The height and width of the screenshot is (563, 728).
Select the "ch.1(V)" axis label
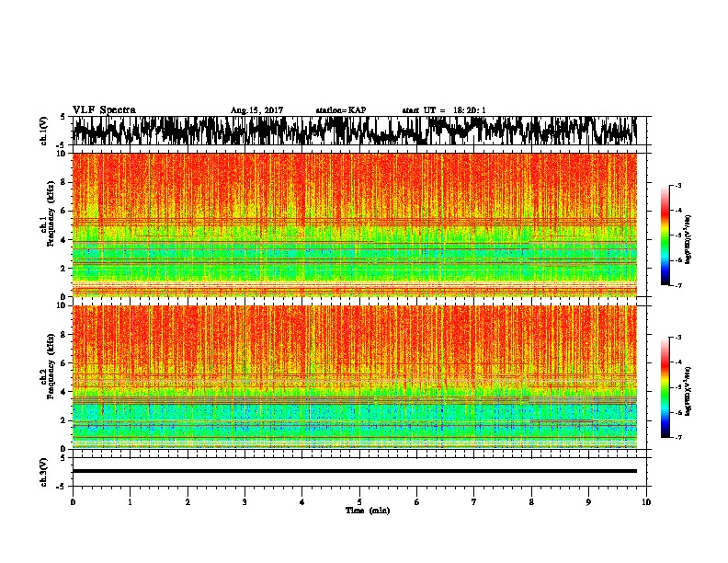(43, 131)
